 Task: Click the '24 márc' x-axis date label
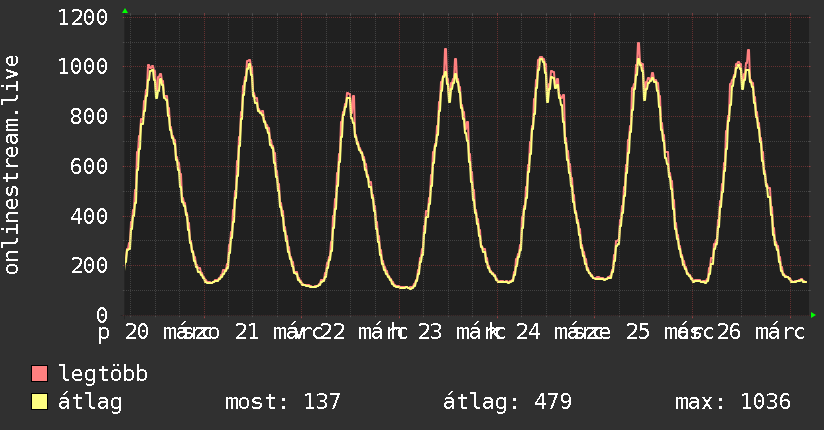click(x=560, y=332)
